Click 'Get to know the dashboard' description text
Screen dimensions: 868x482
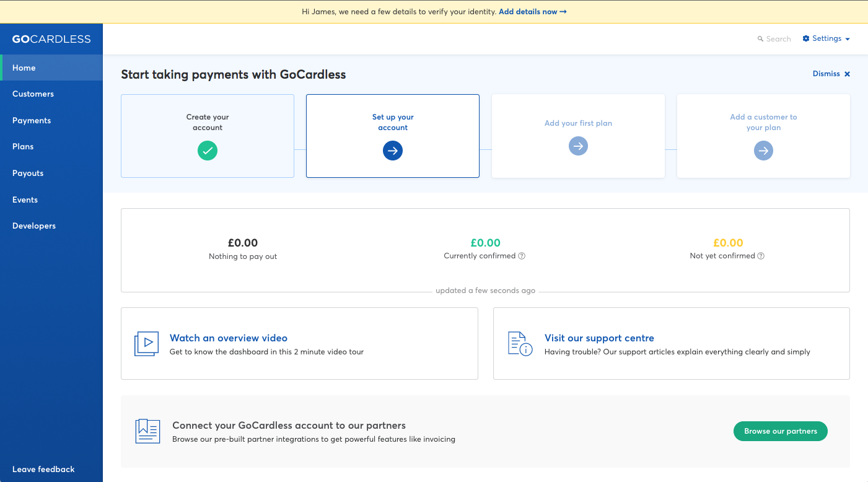pos(266,352)
